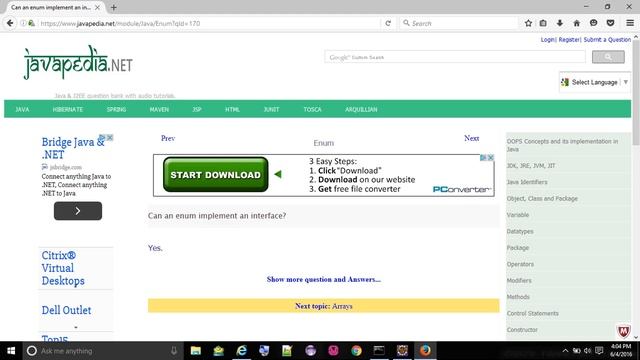The width and height of the screenshot is (640, 360).
Task: Open the Next topic: Arrays bar
Action: click(x=324, y=306)
